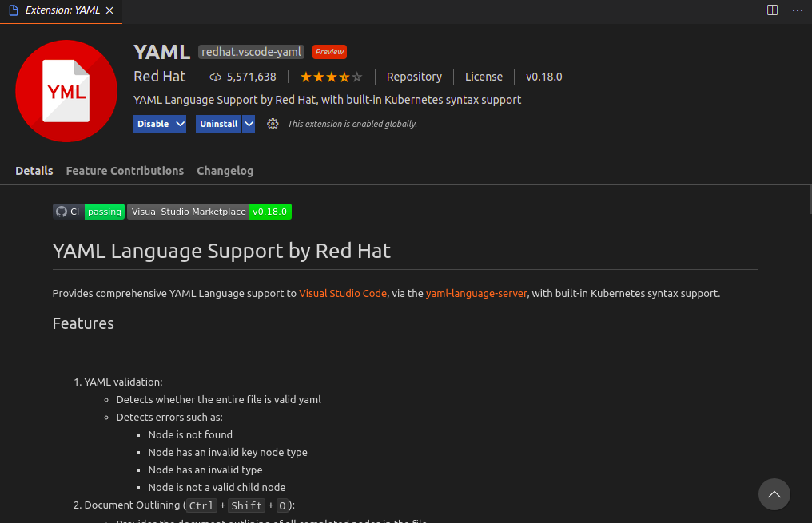Click the large YAML extension title
This screenshot has height=523, width=812.
point(162,52)
